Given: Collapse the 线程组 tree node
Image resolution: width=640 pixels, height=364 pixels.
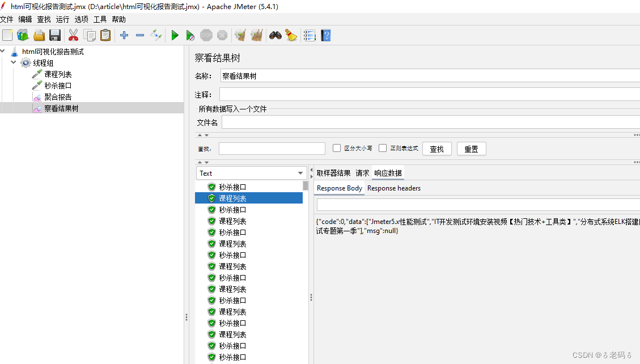Looking at the screenshot, I should click(13, 62).
